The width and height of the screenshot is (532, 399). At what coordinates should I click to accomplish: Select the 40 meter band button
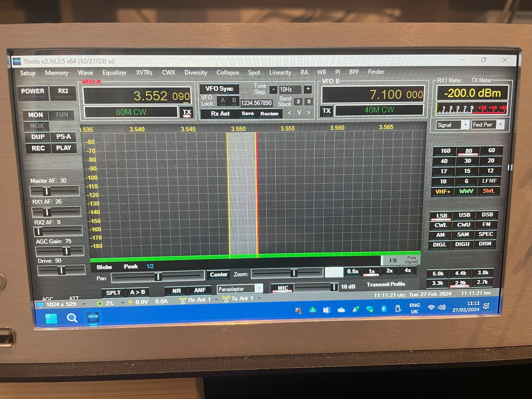tap(444, 161)
